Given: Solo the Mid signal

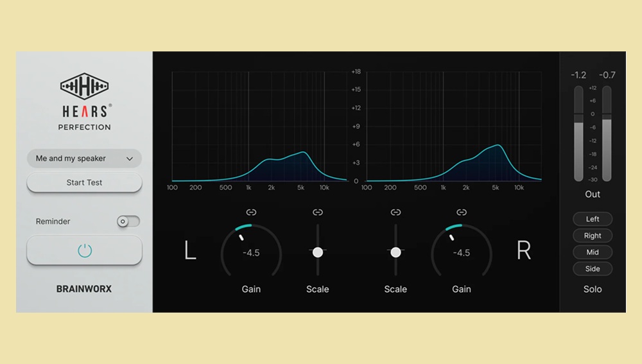Looking at the screenshot, I should [x=593, y=252].
